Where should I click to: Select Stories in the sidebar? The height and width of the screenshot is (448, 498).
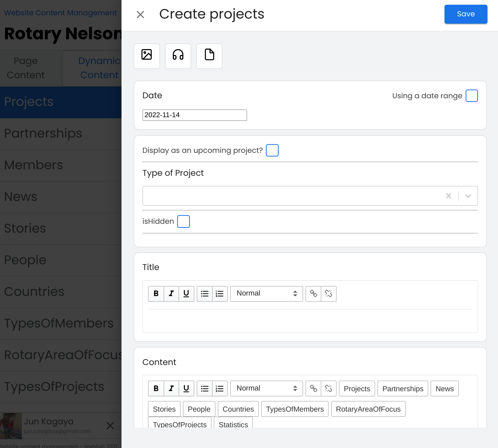coord(61,229)
